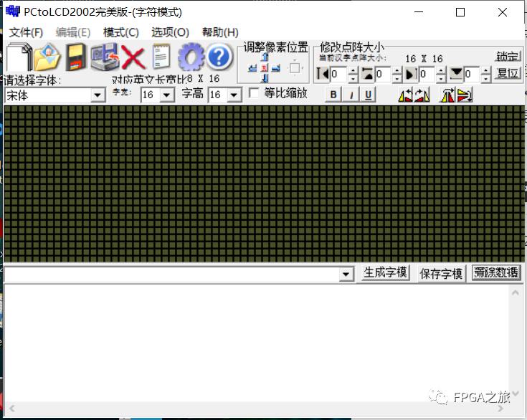Open help via the question mark icon
The image size is (527, 420).
point(219,57)
